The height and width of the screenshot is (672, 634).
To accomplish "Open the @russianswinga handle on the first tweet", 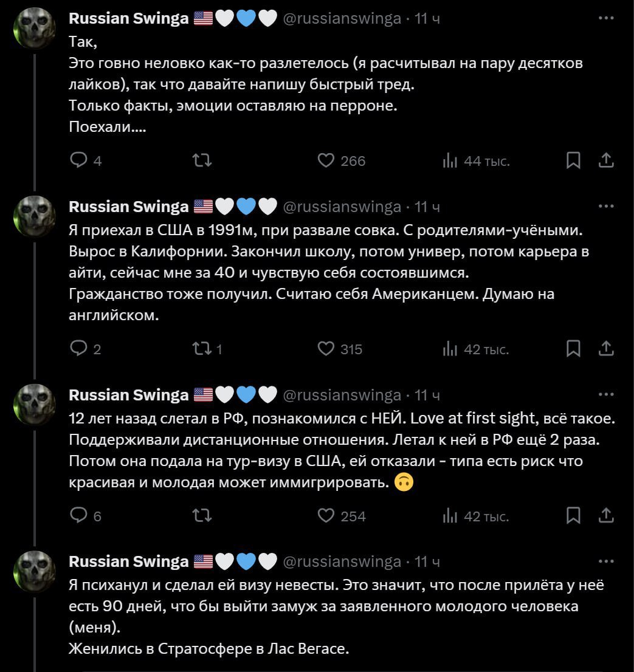I will [342, 19].
